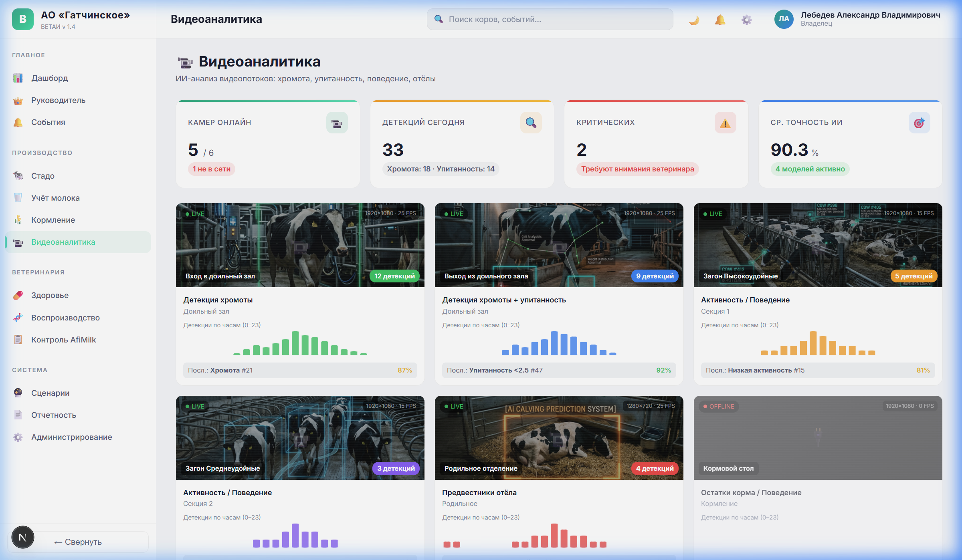The image size is (962, 560).
Task: Click the magnifier icon on Детекций сегодня card
Action: [x=531, y=123]
